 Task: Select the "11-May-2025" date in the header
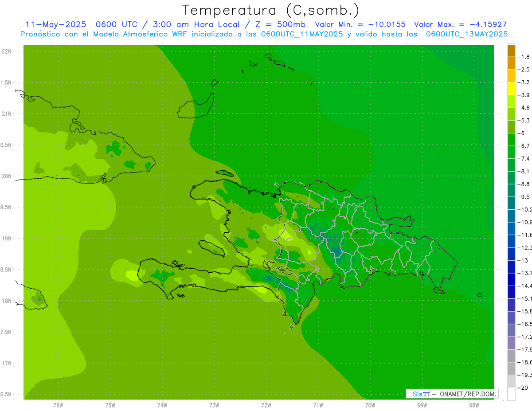tap(55, 24)
